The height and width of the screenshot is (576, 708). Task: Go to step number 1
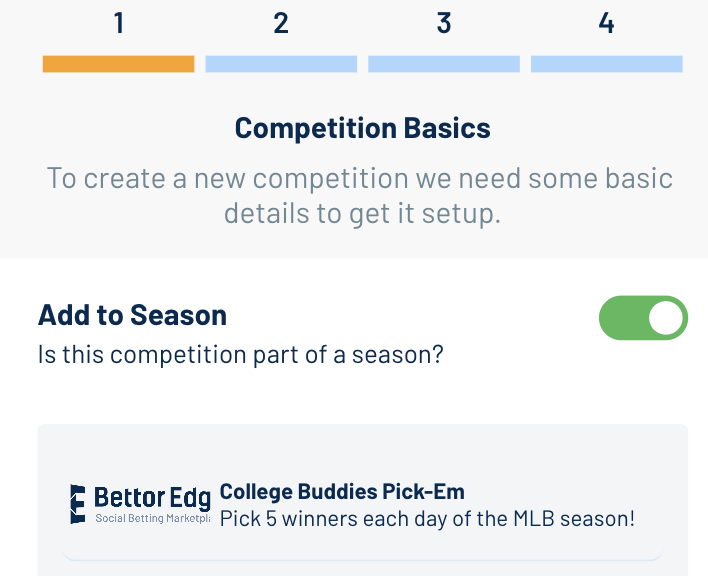point(119,23)
